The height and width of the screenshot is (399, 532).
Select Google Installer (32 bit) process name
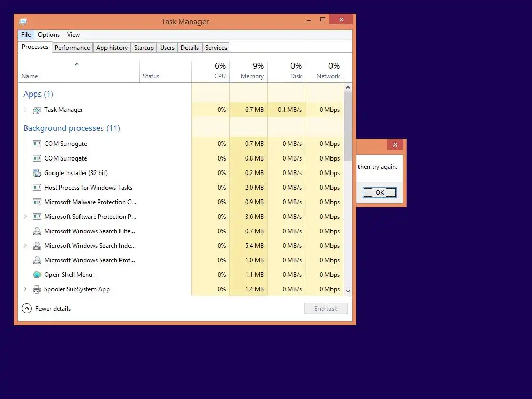76,173
